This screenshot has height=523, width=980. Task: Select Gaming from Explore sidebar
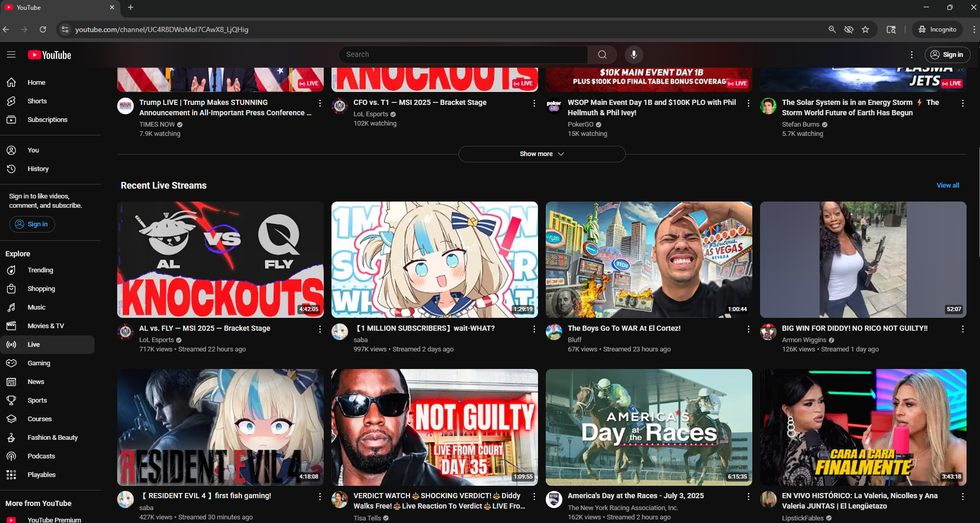(x=39, y=363)
